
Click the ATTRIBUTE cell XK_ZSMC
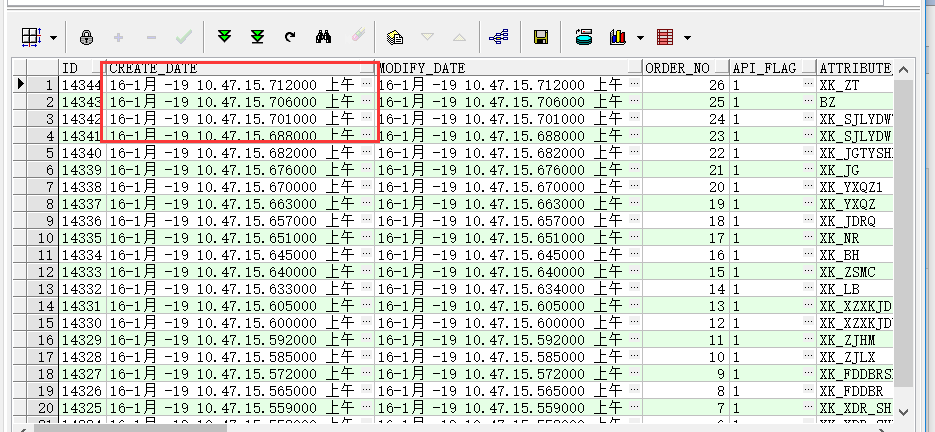tap(855, 273)
